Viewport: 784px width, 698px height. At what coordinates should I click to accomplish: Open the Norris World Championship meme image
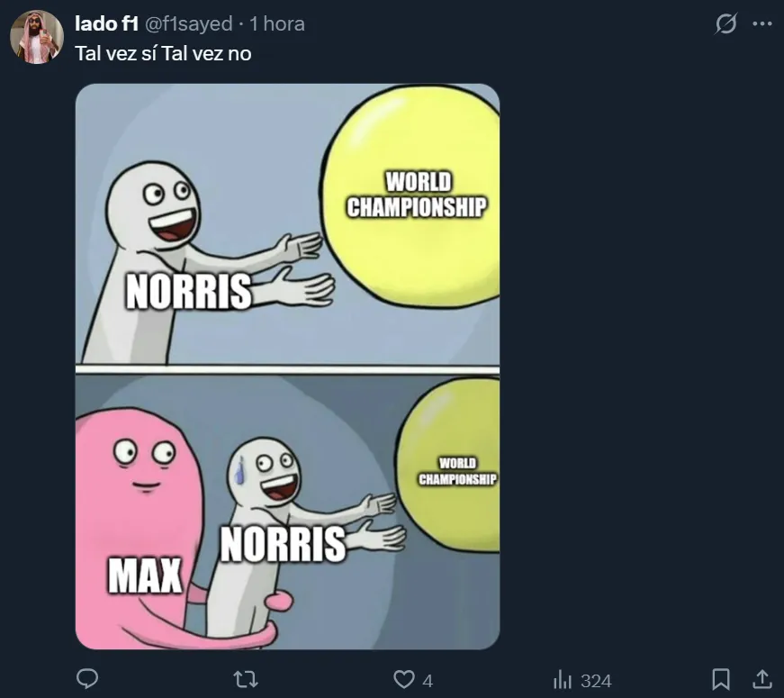(287, 367)
